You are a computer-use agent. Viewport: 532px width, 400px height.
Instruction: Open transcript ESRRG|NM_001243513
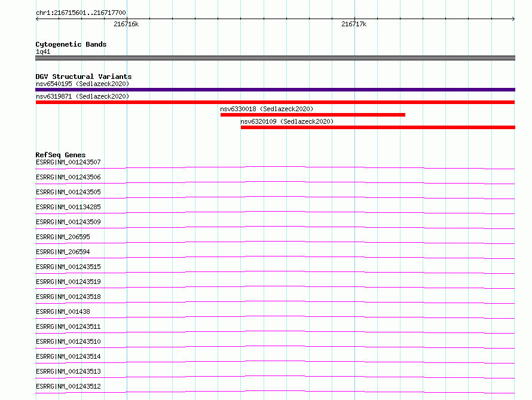(x=68, y=371)
